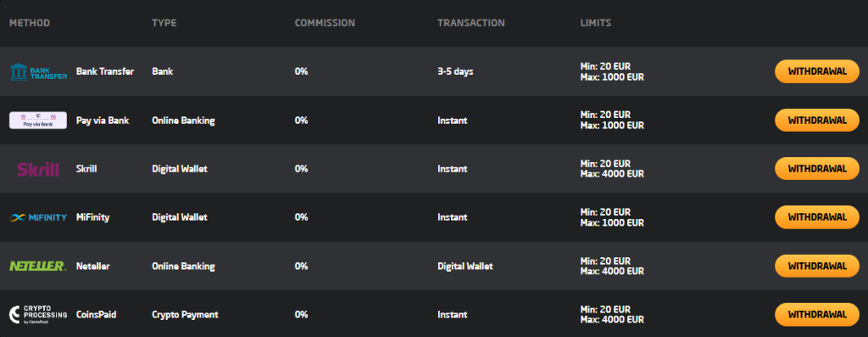Click the CoinsPaid method name
The image size is (868, 337).
[97, 315]
